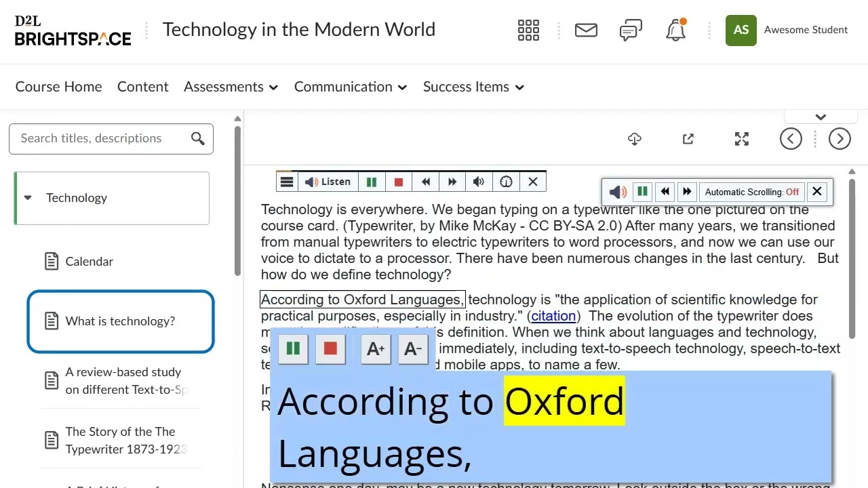
Task: Toggle Automatic Scrolling Off setting
Action: click(x=752, y=192)
